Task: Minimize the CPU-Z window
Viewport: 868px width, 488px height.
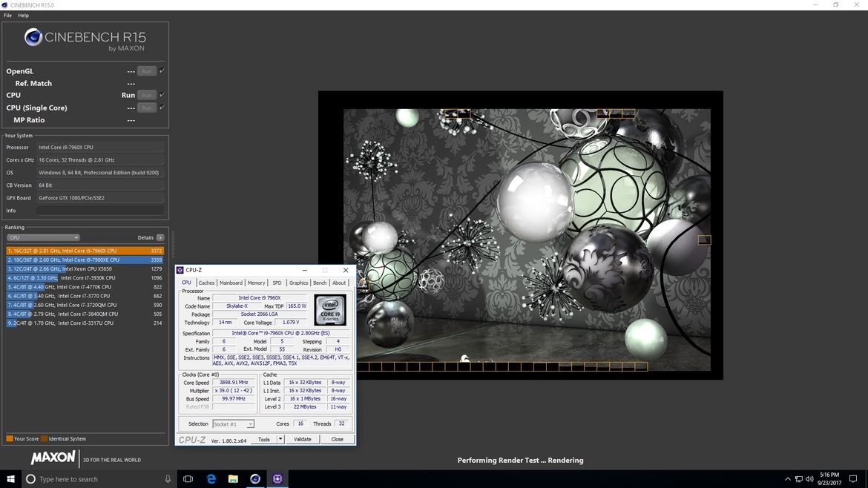Action: coord(304,270)
